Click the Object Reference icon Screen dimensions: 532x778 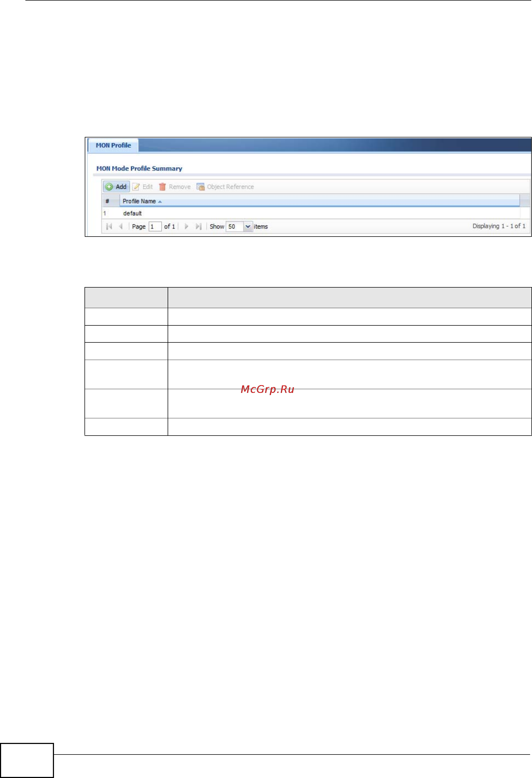coord(201,187)
